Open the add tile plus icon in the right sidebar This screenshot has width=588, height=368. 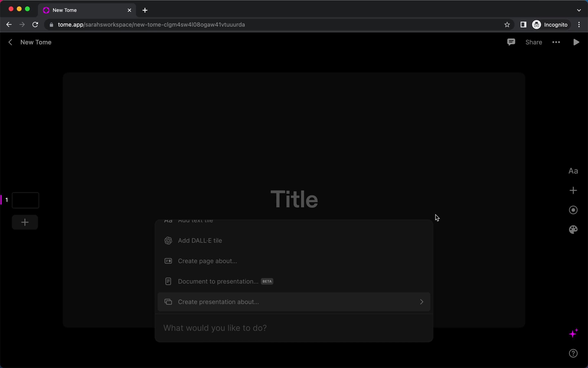(573, 190)
